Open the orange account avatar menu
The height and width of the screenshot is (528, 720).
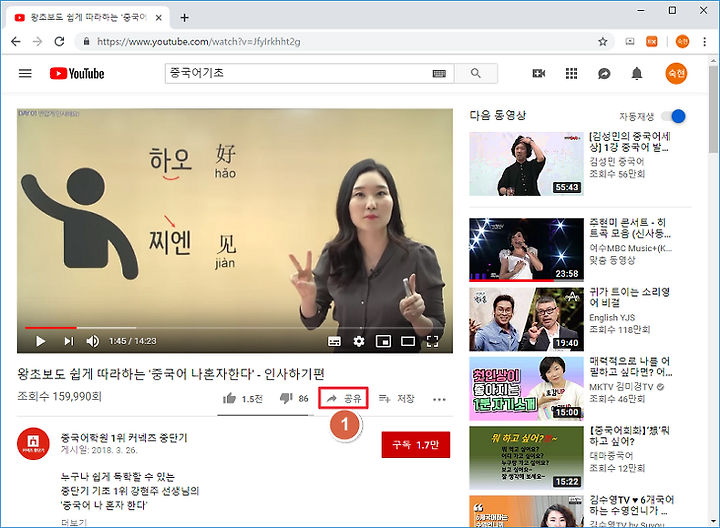[676, 73]
